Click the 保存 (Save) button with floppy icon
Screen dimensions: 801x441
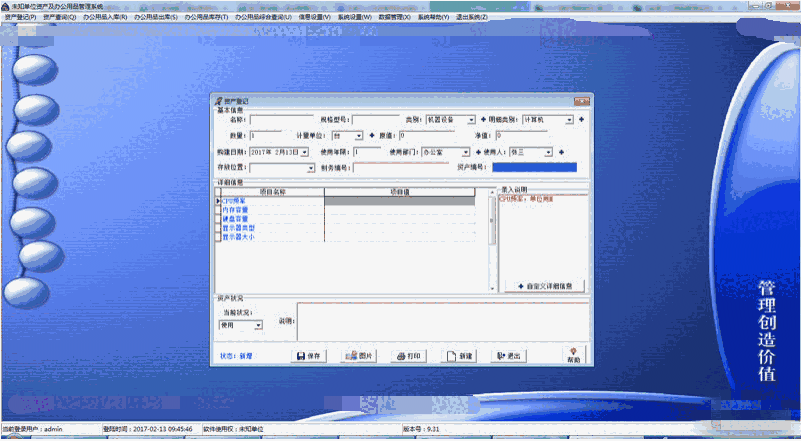[309, 356]
